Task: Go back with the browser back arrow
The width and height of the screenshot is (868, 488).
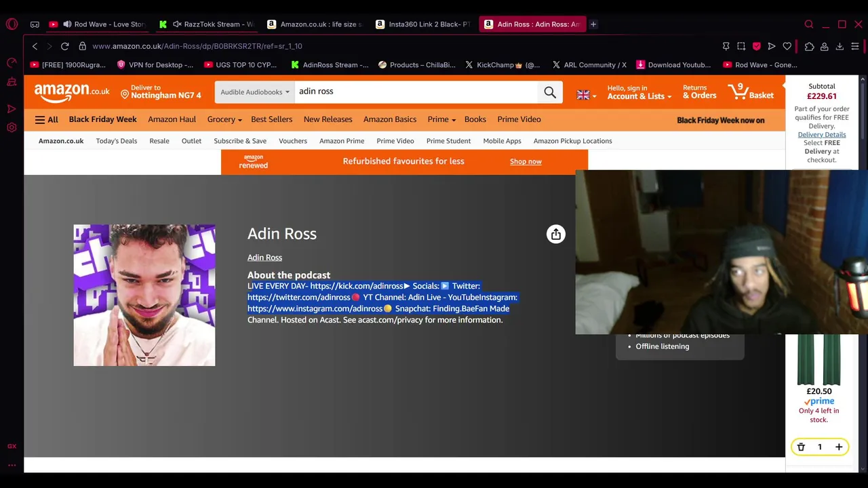Action: tap(35, 46)
